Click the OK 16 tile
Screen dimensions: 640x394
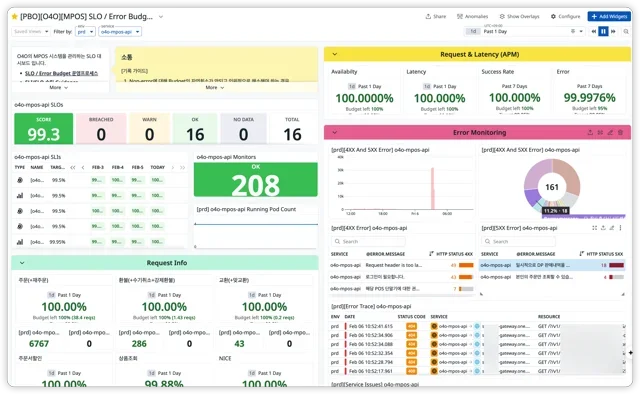click(195, 129)
